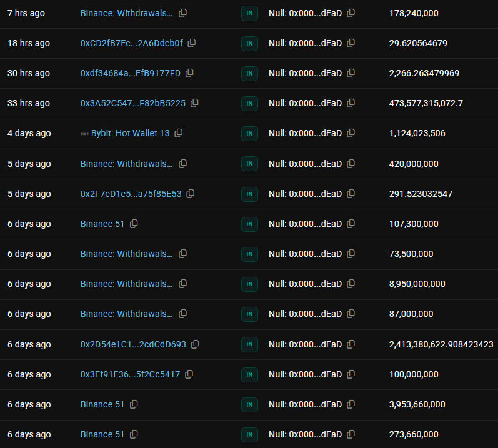Select the amount 2,266.263479969

[x=424, y=73]
